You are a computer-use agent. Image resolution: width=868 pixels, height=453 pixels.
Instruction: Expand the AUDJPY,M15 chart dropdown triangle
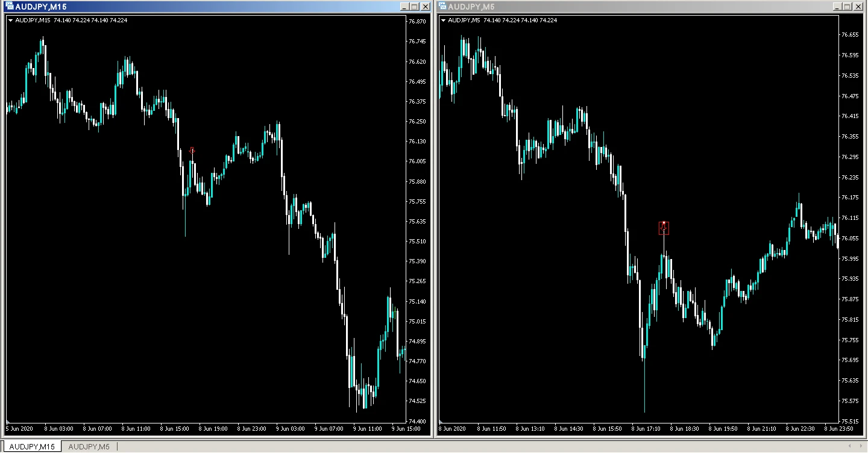10,20
